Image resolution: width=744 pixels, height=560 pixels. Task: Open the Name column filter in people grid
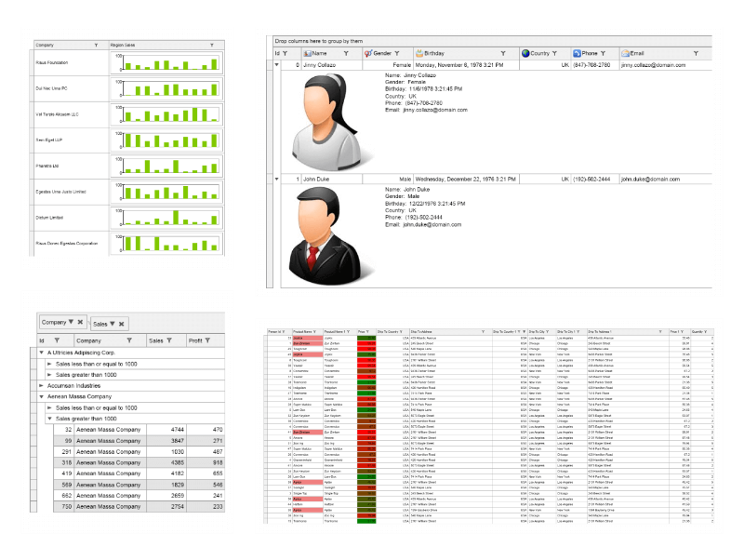tap(346, 54)
